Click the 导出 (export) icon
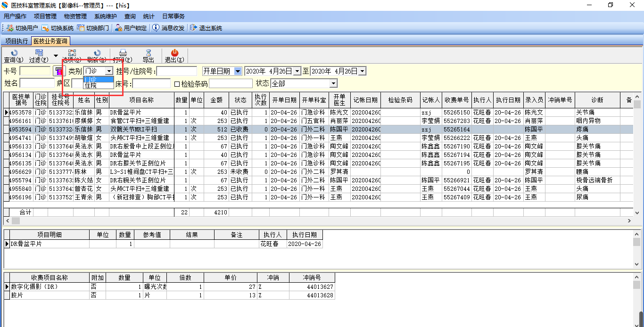Screen dimensions: 644x327 pos(149,53)
